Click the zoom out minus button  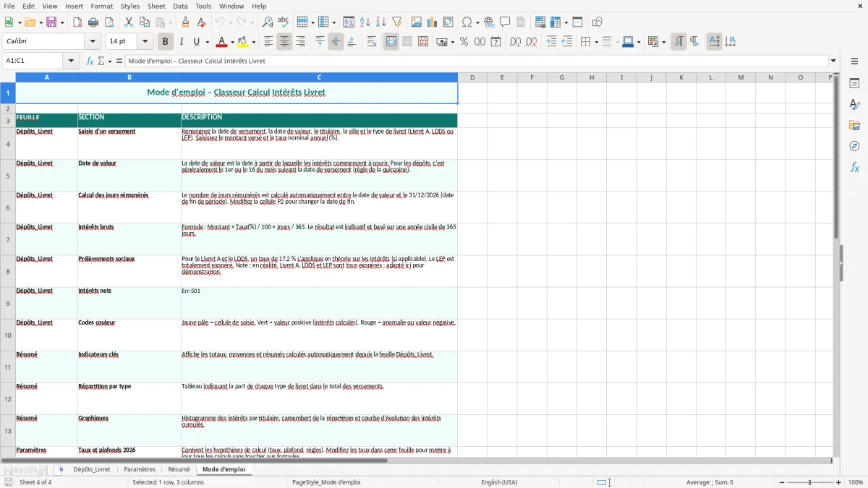click(782, 482)
